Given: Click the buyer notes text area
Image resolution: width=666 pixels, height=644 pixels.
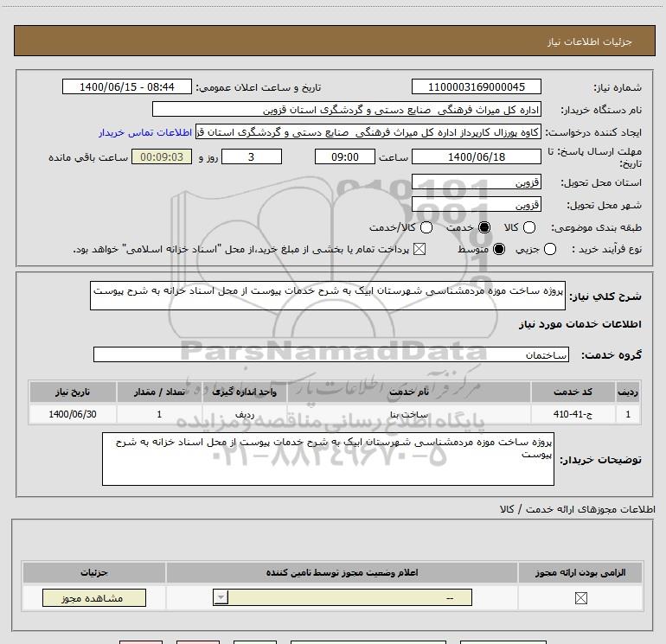Looking at the screenshot, I should pyautogui.click(x=328, y=459).
